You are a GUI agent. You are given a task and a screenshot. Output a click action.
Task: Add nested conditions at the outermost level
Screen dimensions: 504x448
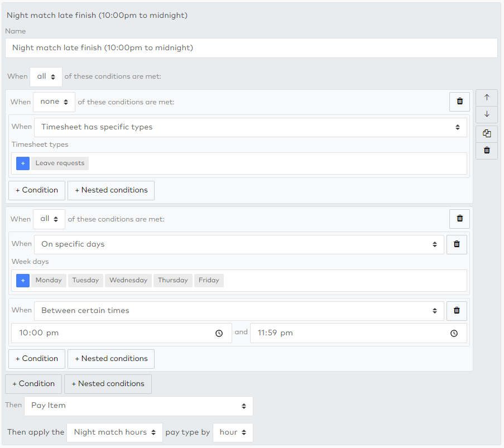pos(108,384)
